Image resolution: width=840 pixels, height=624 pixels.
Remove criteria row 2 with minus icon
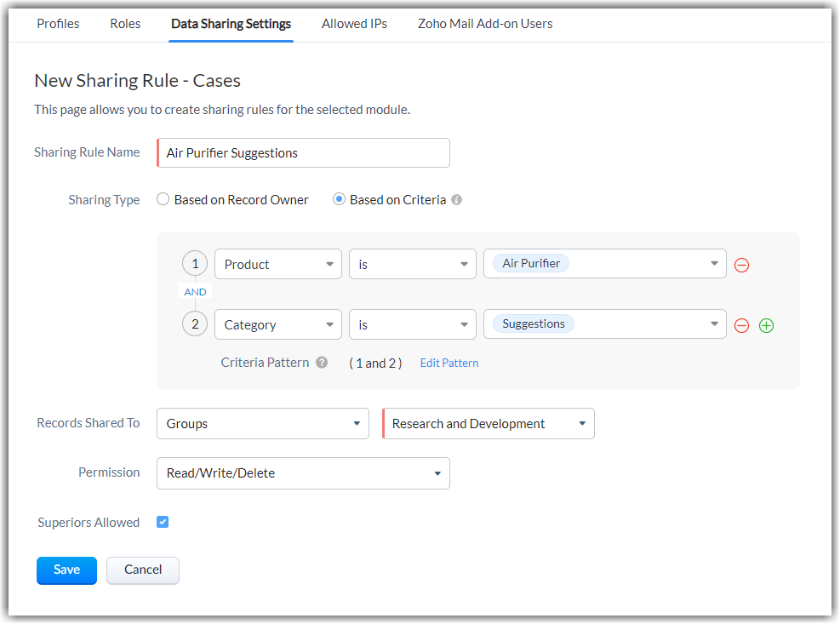(741, 325)
